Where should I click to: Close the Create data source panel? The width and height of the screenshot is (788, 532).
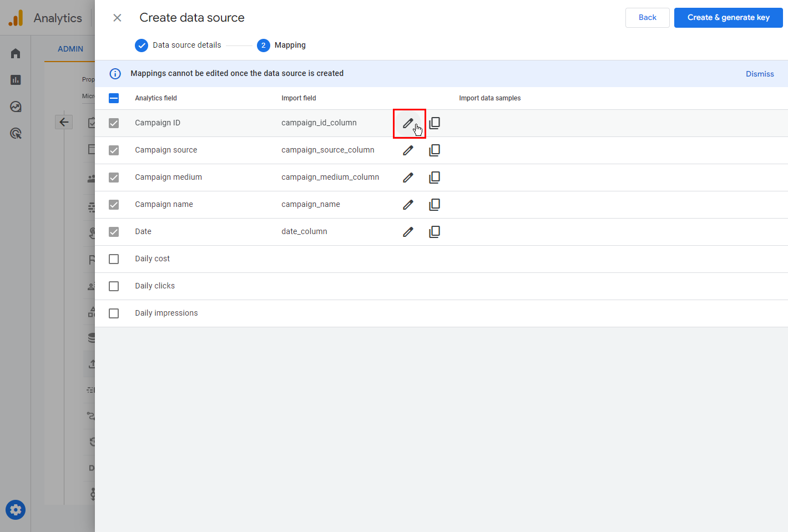117,18
